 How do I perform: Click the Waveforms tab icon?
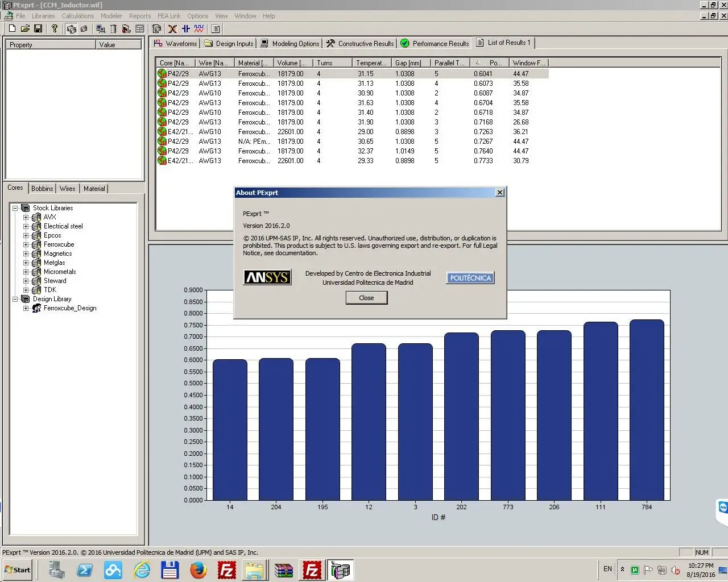coord(159,43)
